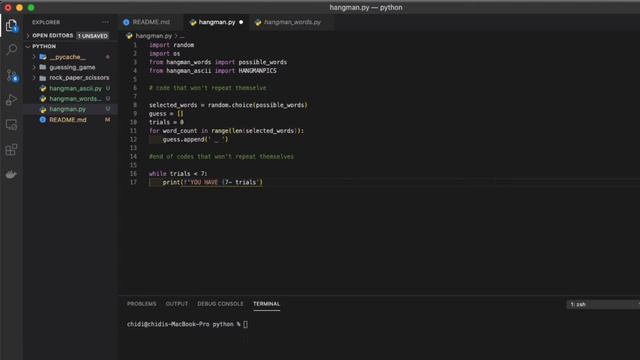Viewport: 640px width, 360px height.
Task: Click the breadcrumb ellipsis segment
Action: tap(182, 36)
